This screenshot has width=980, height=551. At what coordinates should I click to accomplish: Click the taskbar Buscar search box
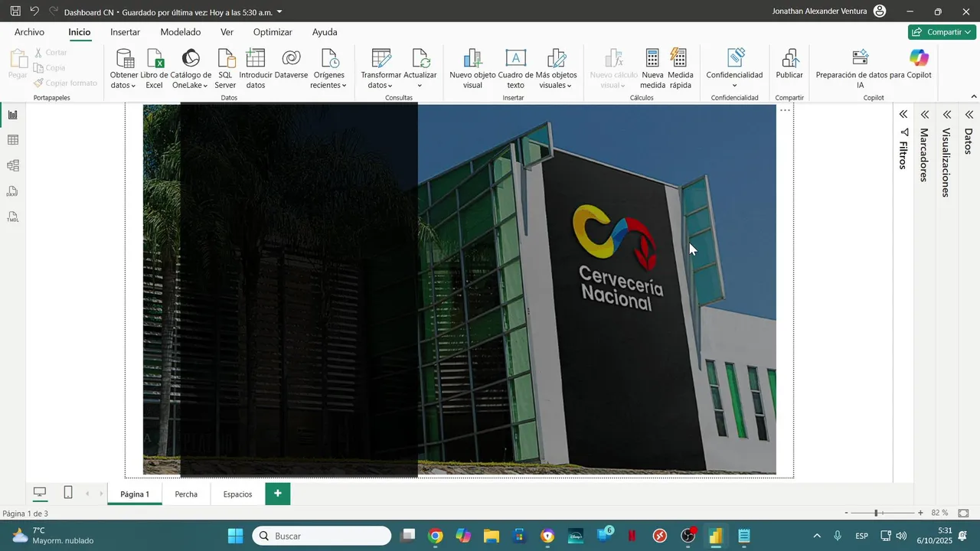click(x=322, y=536)
